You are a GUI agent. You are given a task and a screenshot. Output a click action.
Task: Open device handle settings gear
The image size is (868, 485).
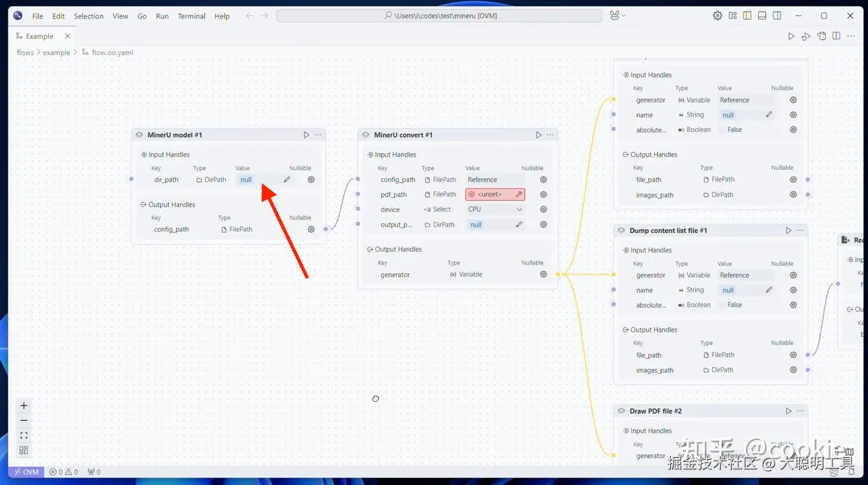point(543,209)
